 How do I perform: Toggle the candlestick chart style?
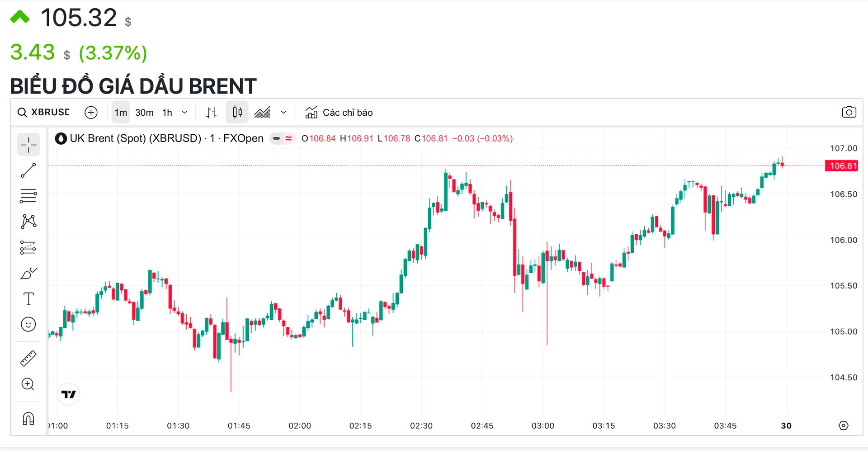pyautogui.click(x=237, y=112)
